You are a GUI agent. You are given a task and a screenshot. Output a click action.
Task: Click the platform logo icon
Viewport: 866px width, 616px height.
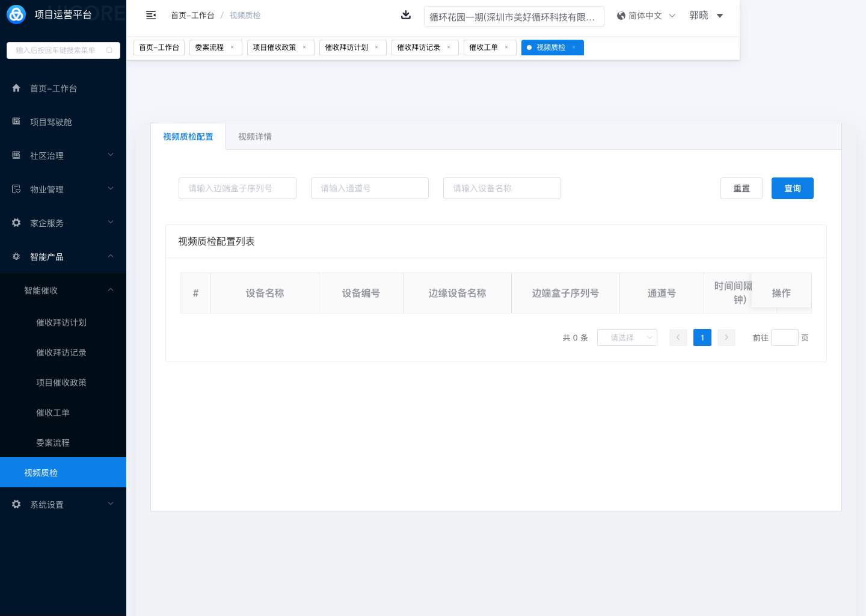(16, 14)
